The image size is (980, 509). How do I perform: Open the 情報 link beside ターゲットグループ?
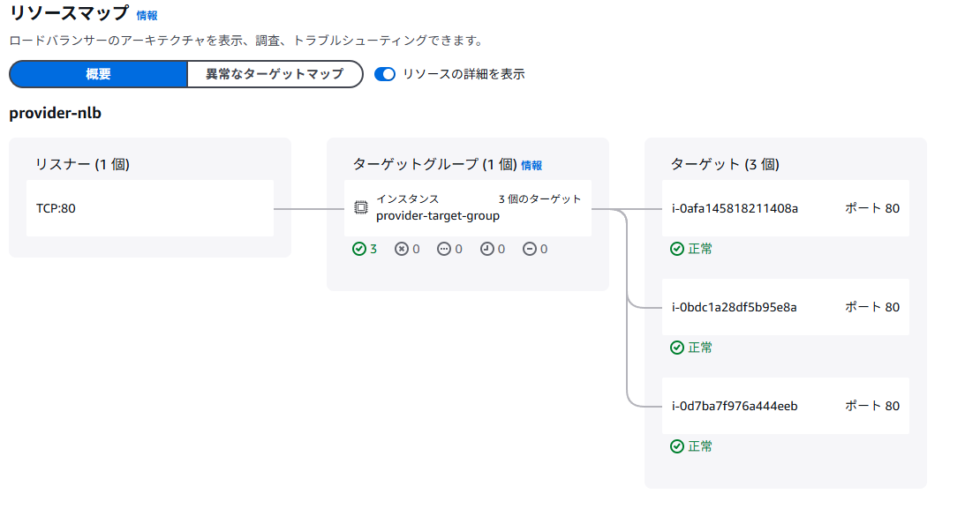[531, 166]
